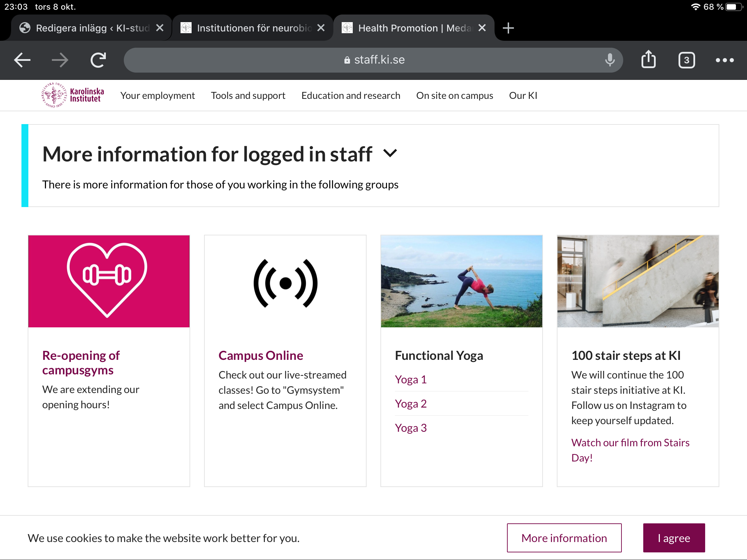Open On site on campus menu
747x560 pixels.
(454, 95)
